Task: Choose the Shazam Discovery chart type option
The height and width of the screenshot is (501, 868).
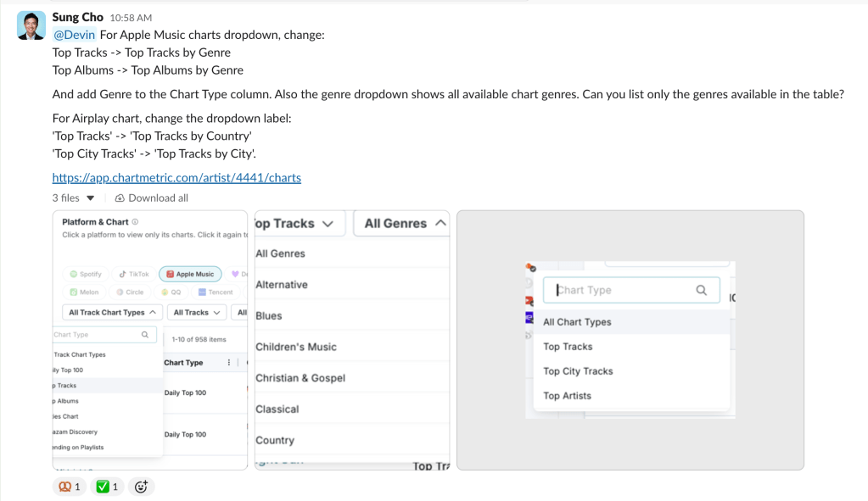Action: click(x=76, y=431)
